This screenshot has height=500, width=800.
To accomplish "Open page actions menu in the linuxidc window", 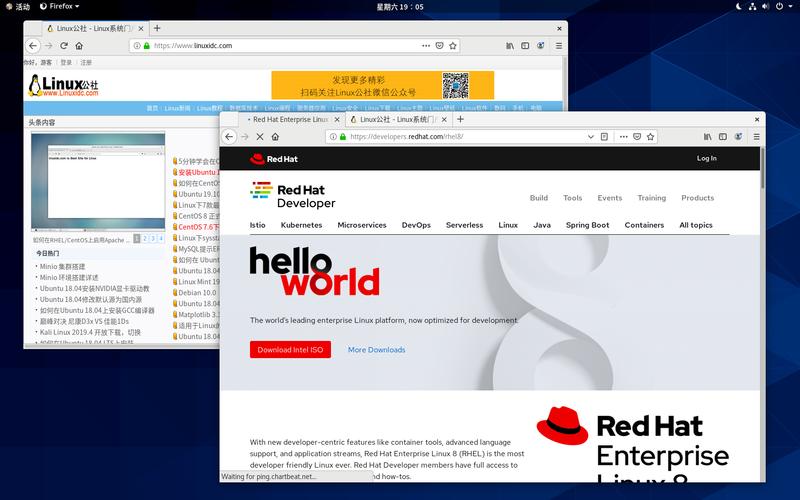I will point(426,45).
